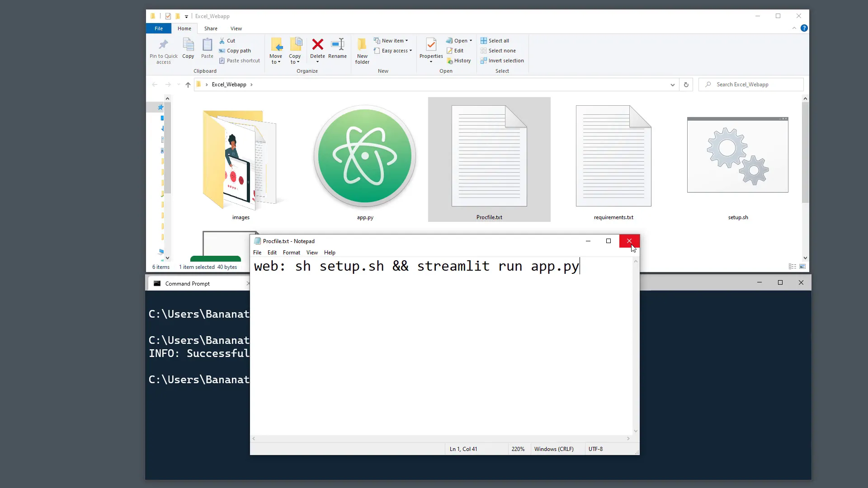Screen dimensions: 868x488
Task: Click the 220% zoom level in Notepad
Action: click(518, 449)
